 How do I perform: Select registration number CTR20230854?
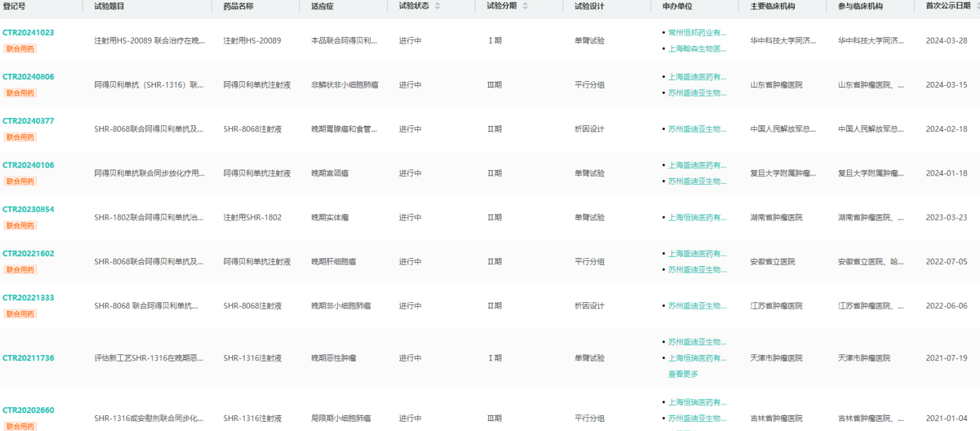coord(28,209)
